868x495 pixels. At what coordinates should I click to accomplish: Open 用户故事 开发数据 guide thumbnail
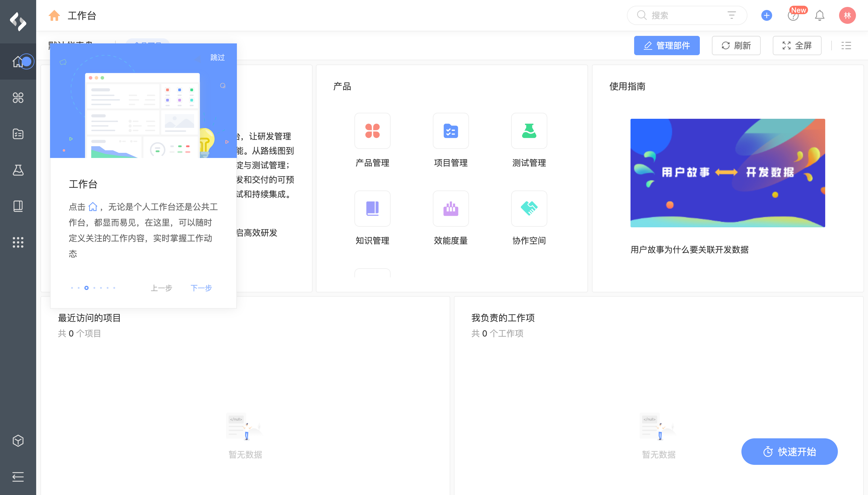pyautogui.click(x=727, y=173)
